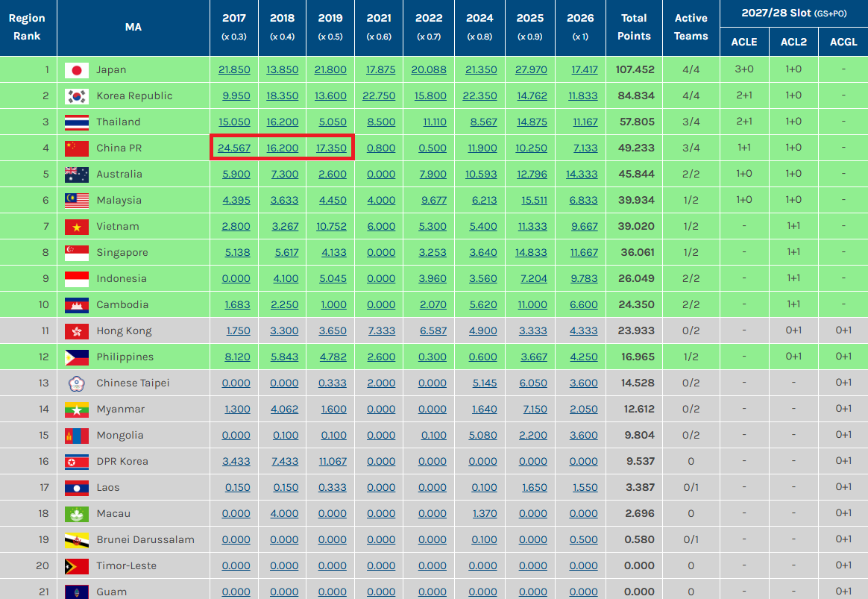Image resolution: width=868 pixels, height=599 pixels.
Task: Open Philippines' 2017 points link 8.120
Action: click(237, 357)
